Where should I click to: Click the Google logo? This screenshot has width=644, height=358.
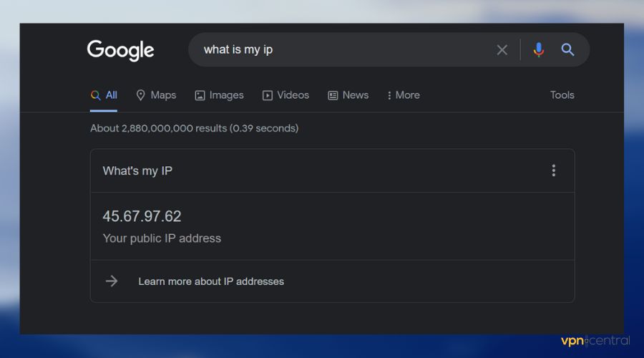pos(120,50)
